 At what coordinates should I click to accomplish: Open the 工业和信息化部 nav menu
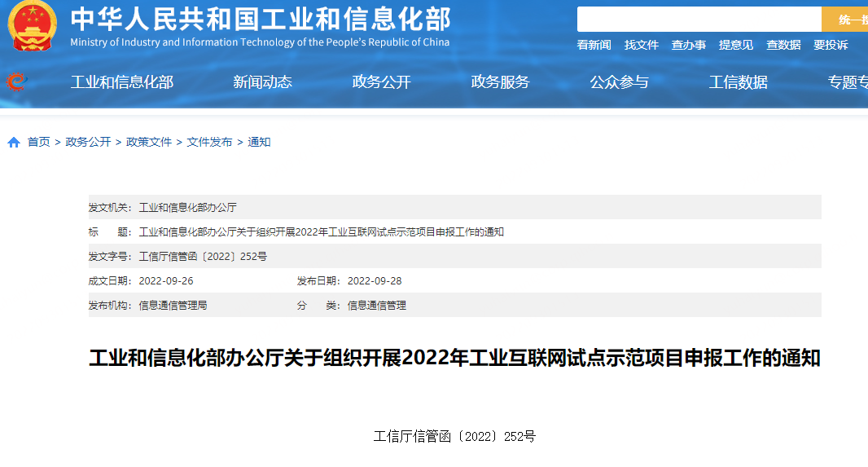[122, 82]
